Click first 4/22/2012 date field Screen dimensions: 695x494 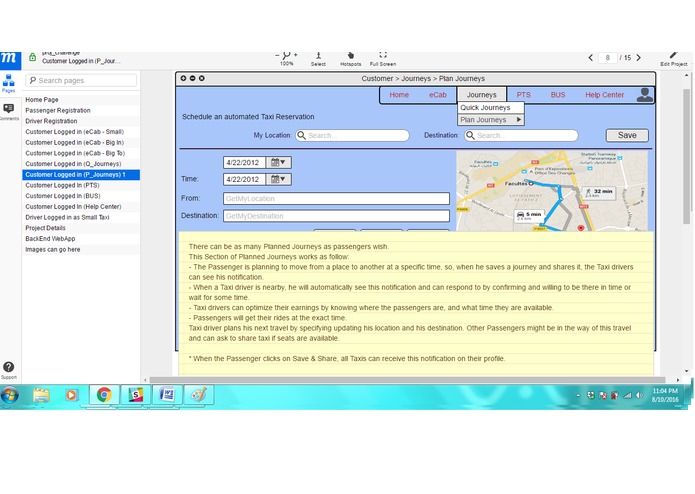pyautogui.click(x=244, y=163)
